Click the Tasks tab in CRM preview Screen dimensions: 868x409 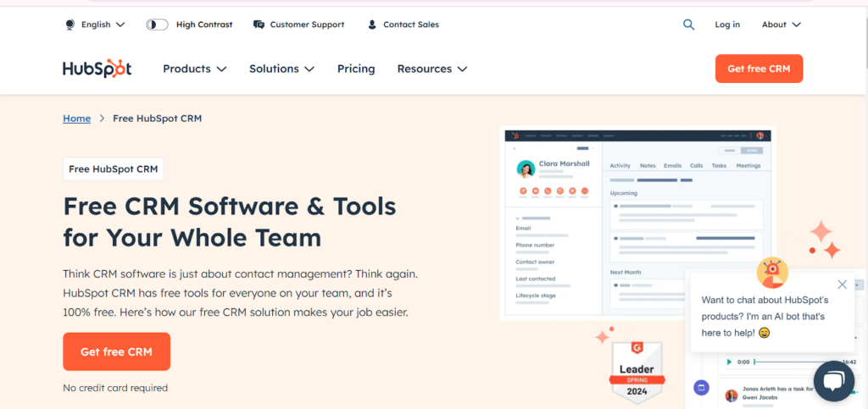pos(719,165)
